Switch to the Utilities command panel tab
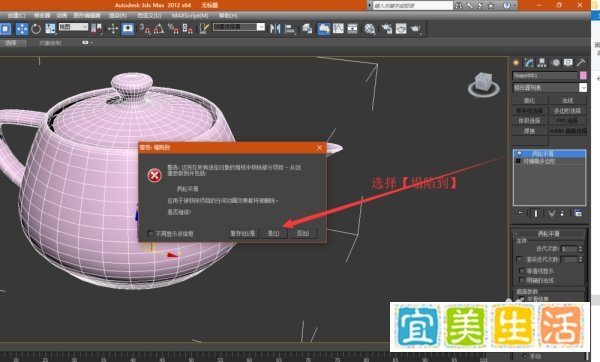Viewport: 600px width, 362px height. (581, 63)
